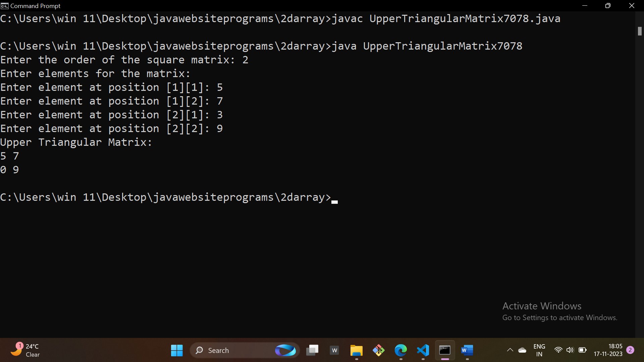
Task: Switch to Visual Studio Code
Action: 423,350
